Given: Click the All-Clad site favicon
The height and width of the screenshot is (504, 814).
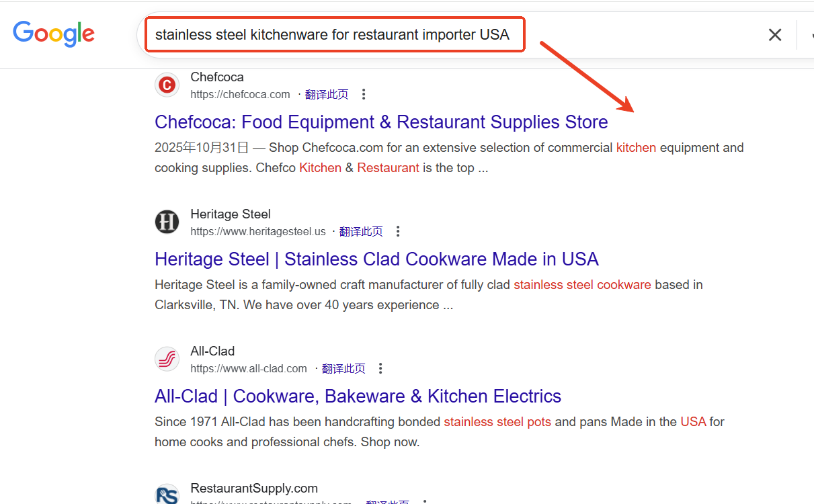Looking at the screenshot, I should point(167,360).
